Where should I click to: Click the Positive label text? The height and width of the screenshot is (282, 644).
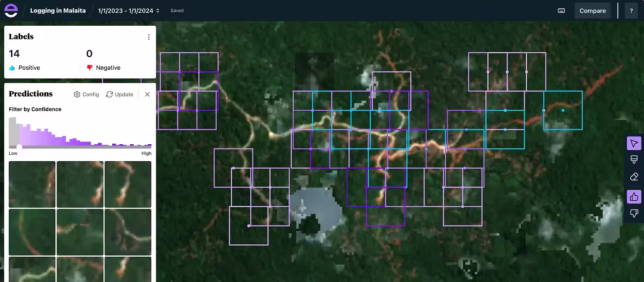pyautogui.click(x=29, y=68)
